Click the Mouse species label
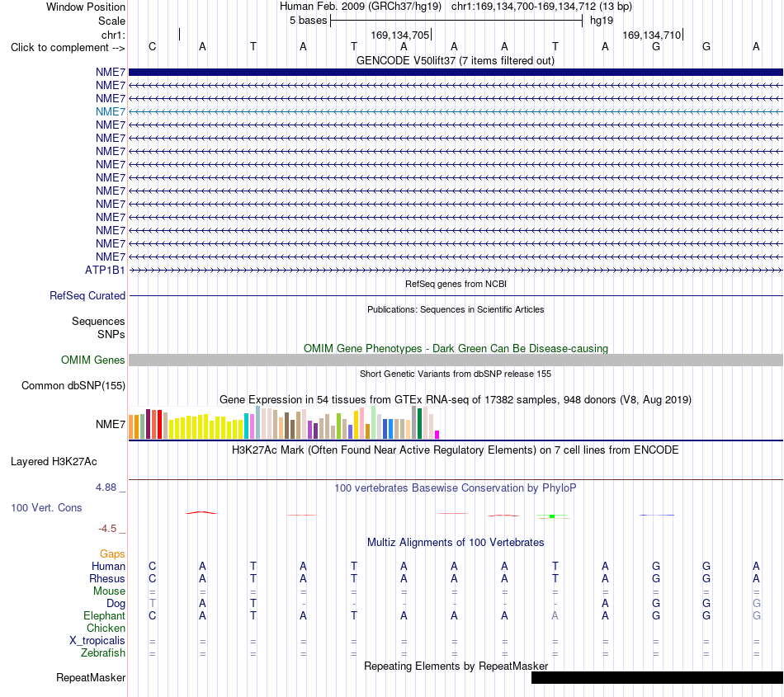 (x=109, y=591)
